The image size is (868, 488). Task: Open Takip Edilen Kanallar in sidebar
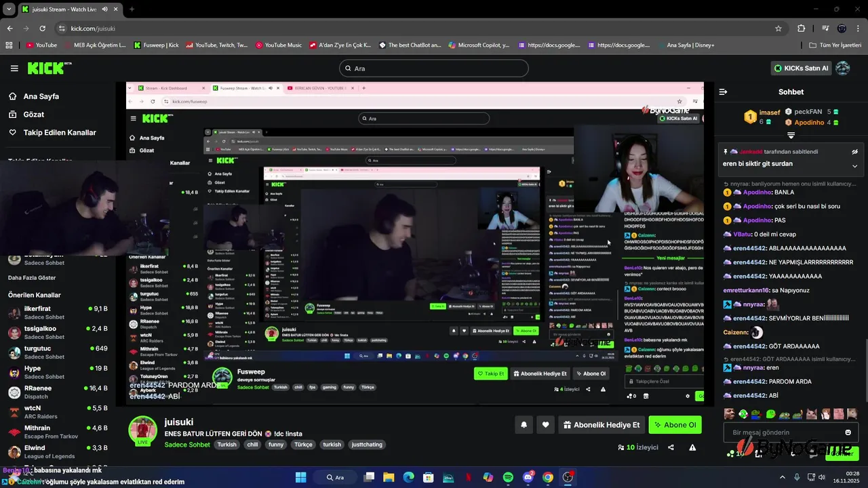click(52, 133)
